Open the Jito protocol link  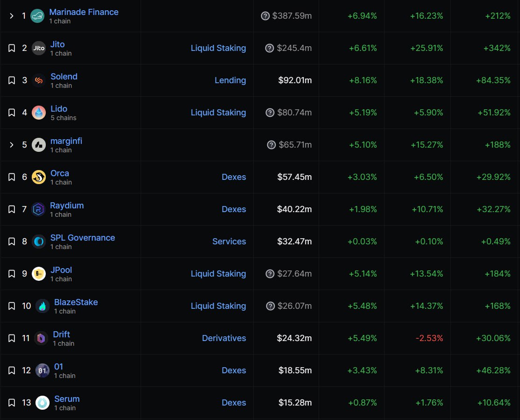pos(57,44)
